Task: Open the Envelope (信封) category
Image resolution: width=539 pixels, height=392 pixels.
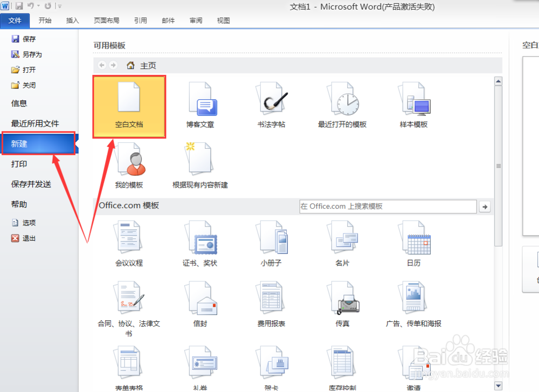Action: [x=200, y=305]
